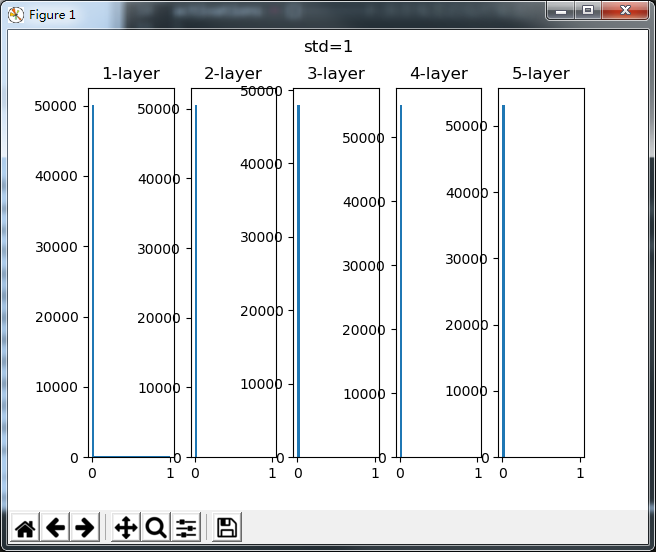Click the 40000 y-tick label of 2-layer plot
This screenshot has height=552, width=656.
(x=159, y=179)
